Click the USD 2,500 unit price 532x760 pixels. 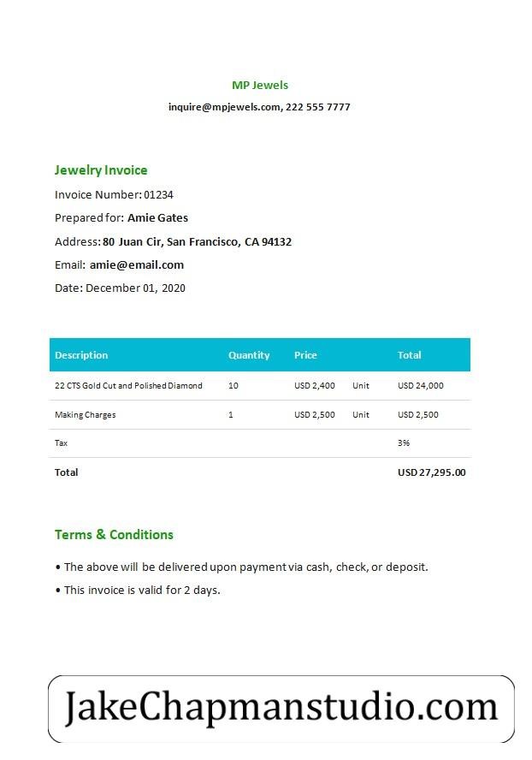pos(315,415)
